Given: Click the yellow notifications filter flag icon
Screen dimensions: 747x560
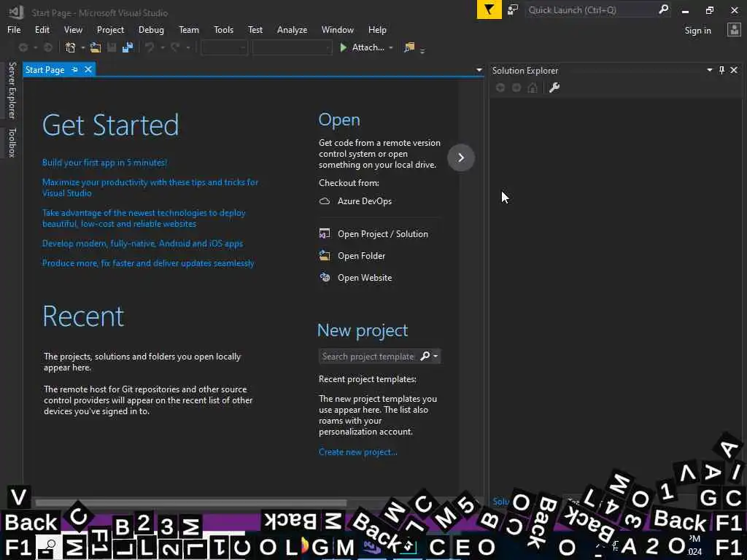Looking at the screenshot, I should click(x=489, y=9).
